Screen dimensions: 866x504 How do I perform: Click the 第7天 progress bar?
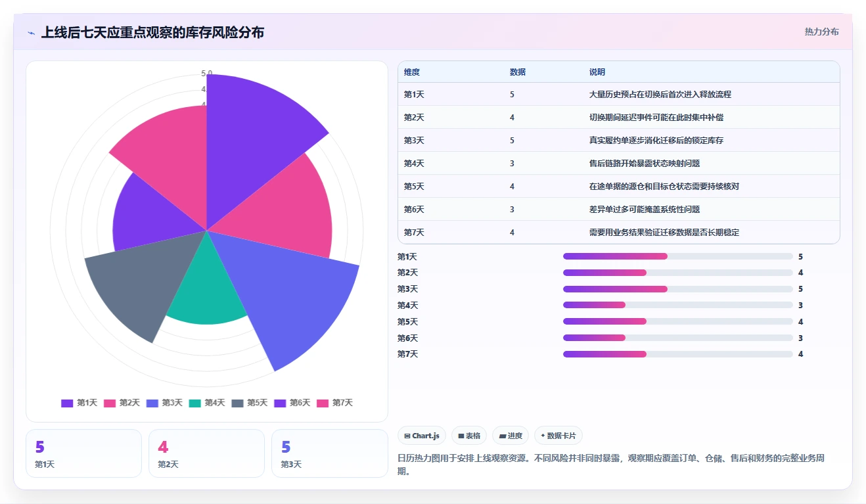point(678,354)
